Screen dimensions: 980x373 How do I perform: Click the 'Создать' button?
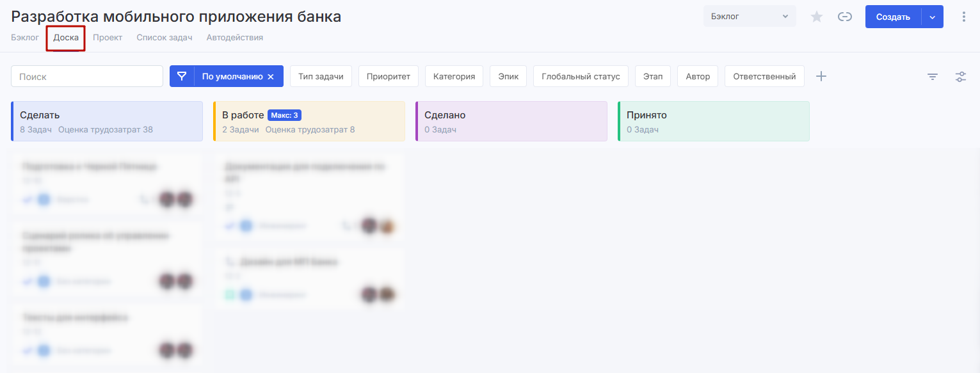pyautogui.click(x=893, y=17)
